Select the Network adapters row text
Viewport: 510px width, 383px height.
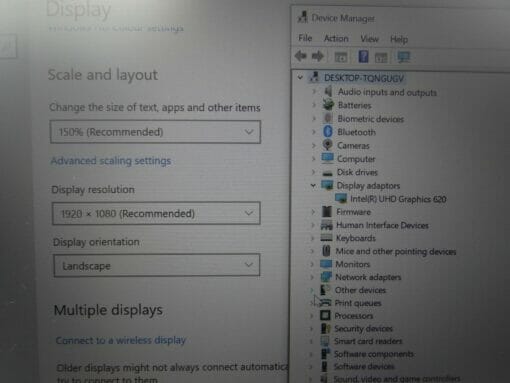368,277
